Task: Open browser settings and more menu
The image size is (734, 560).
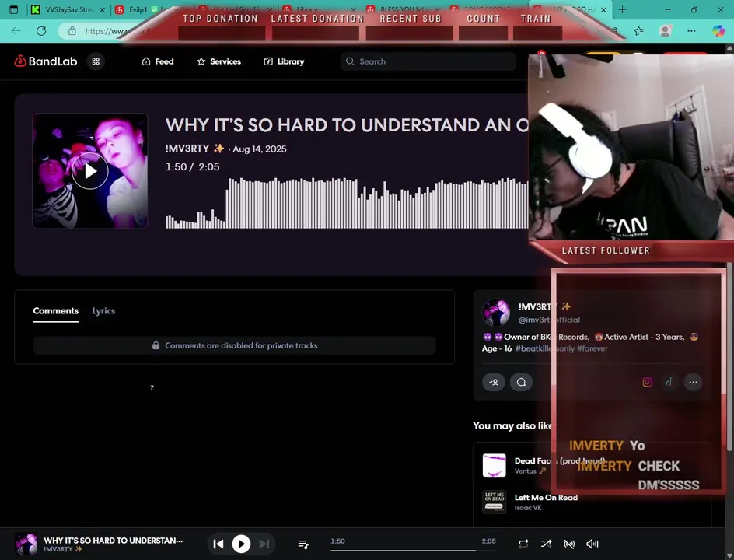Action: (x=691, y=31)
